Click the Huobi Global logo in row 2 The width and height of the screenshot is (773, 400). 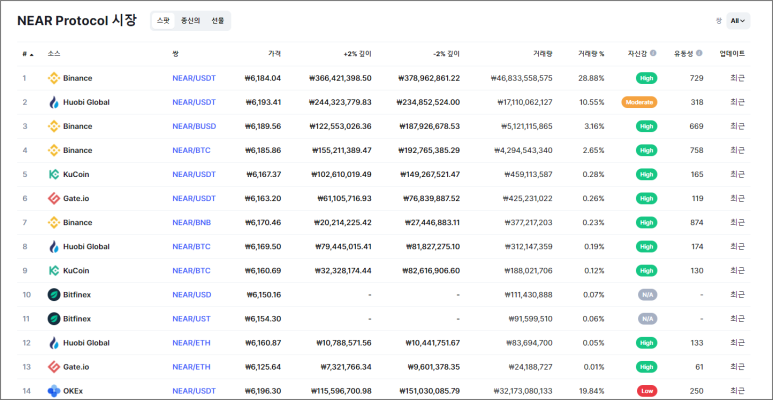(x=54, y=102)
